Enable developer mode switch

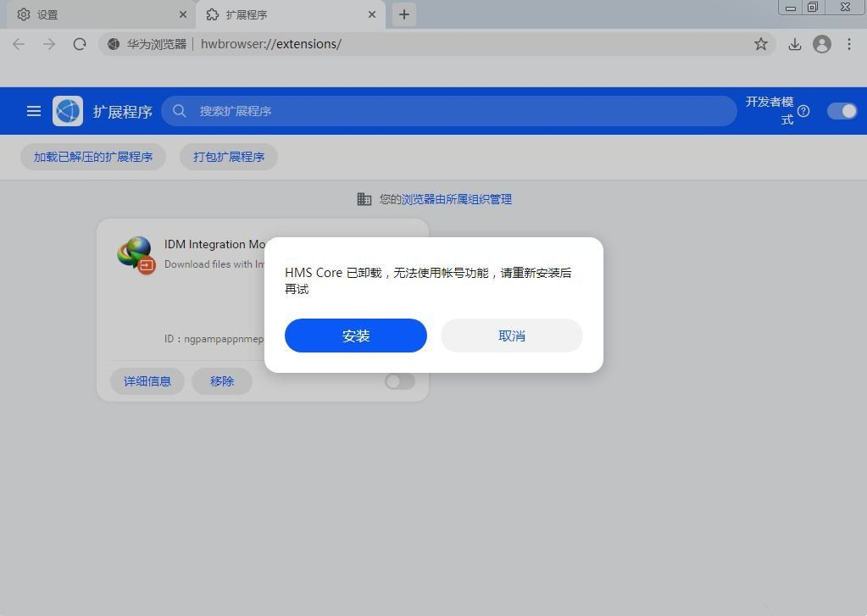842,111
